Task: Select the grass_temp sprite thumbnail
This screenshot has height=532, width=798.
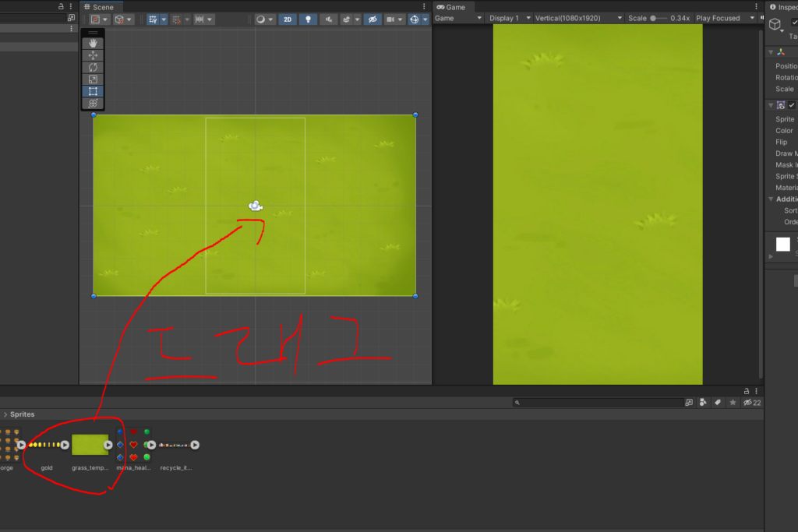Action: (90, 445)
